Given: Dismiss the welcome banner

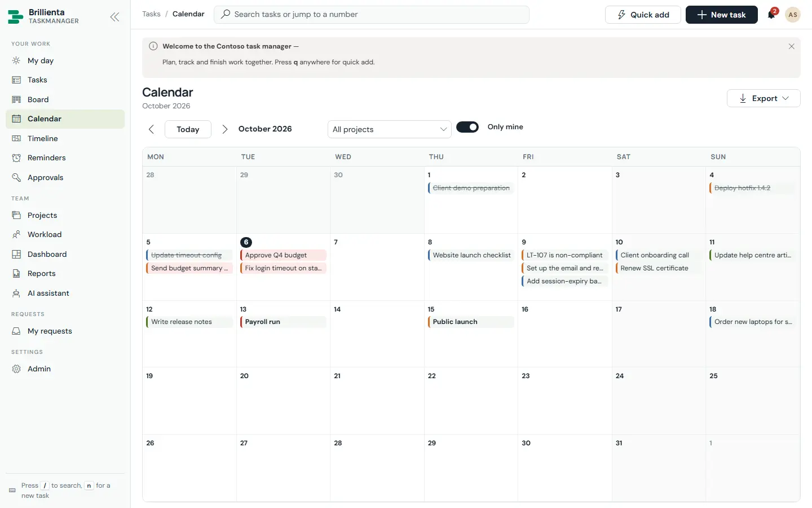Looking at the screenshot, I should click(x=791, y=46).
